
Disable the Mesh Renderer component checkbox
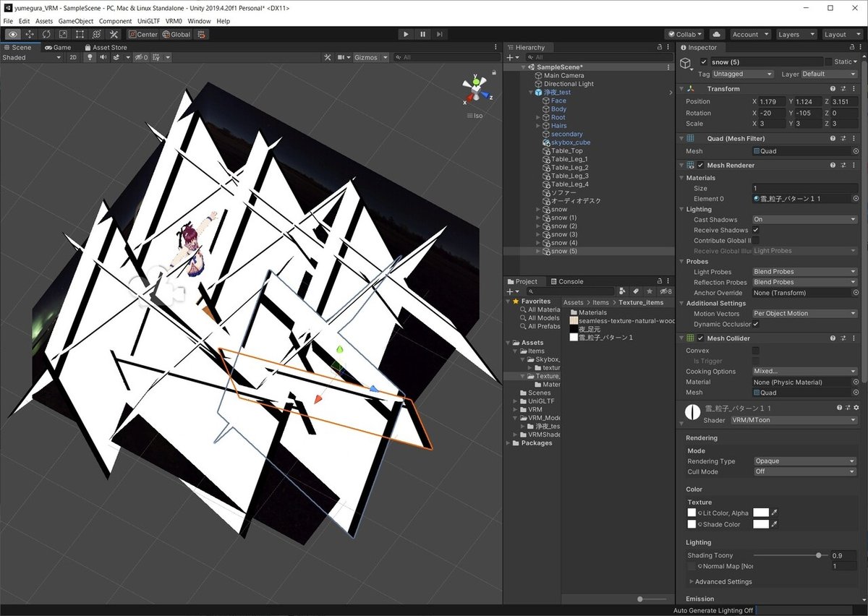[700, 165]
